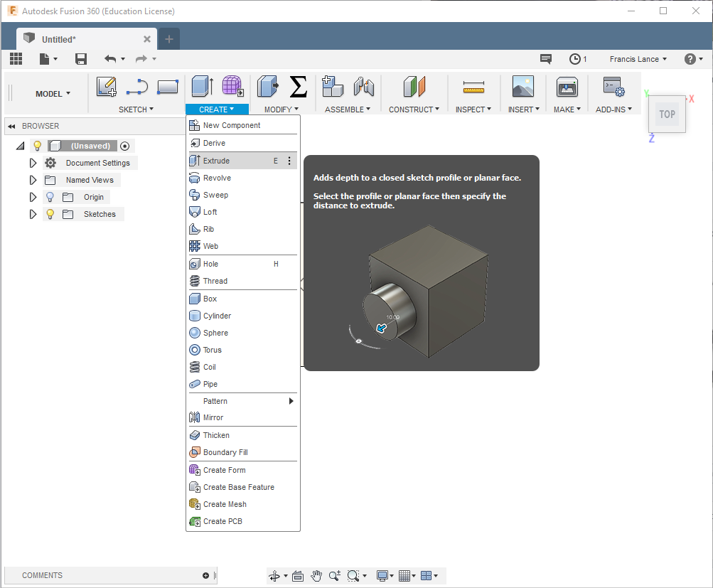713x588 pixels.
Task: Open the notifications comment icon
Action: point(546,59)
